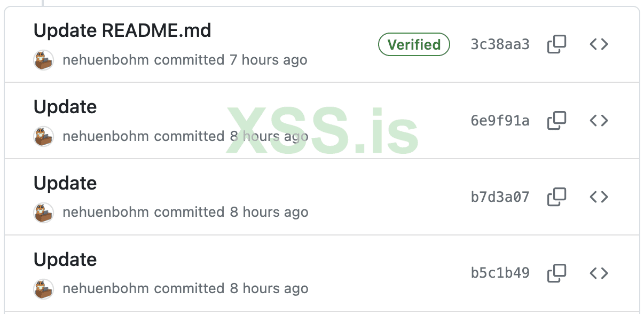Browse repository at commit 6e9f91a

click(x=599, y=120)
